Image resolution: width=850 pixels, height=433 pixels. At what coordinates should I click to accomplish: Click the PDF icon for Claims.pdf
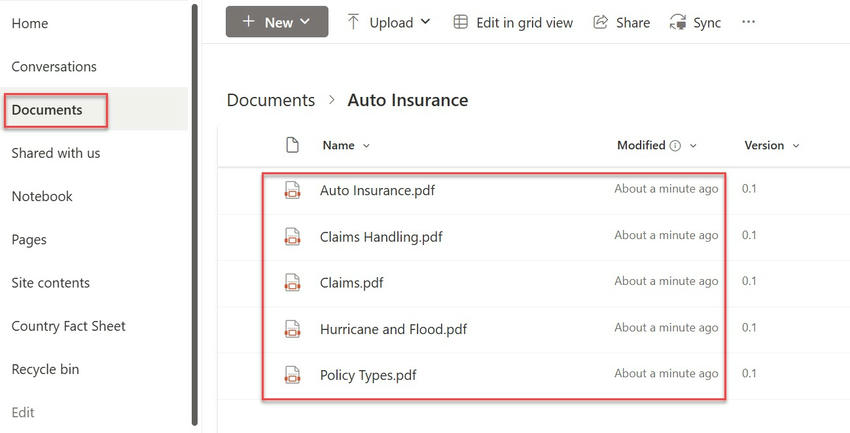292,282
